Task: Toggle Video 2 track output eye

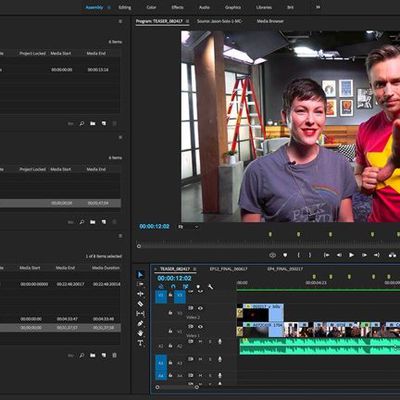Action: (x=200, y=308)
